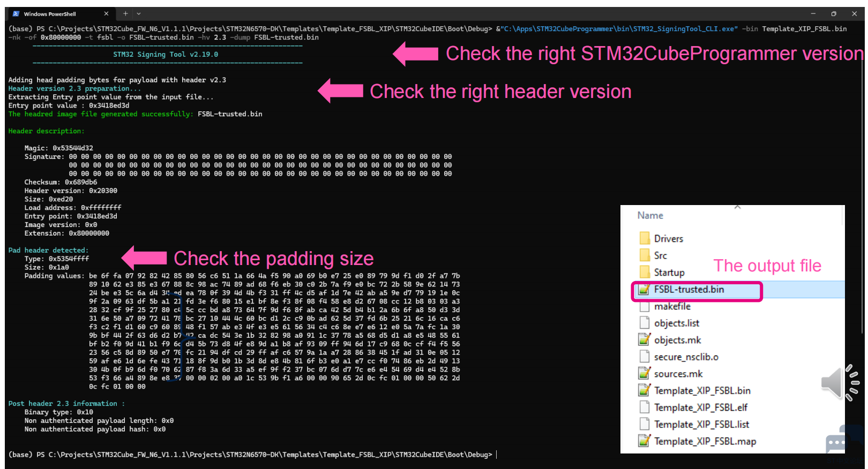This screenshot has height=469, width=868.
Task: Click the Template_XIP_FSBL.elf file icon
Action: pyautogui.click(x=645, y=407)
